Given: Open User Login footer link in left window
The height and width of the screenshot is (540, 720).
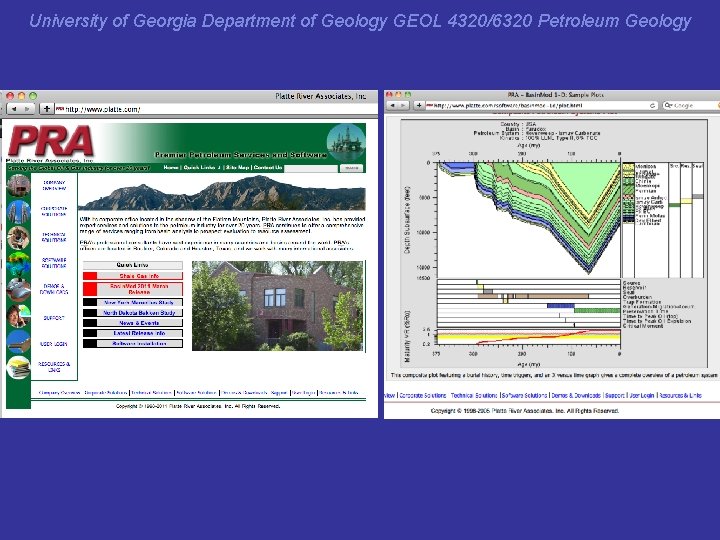Looking at the screenshot, I should pyautogui.click(x=304, y=393).
